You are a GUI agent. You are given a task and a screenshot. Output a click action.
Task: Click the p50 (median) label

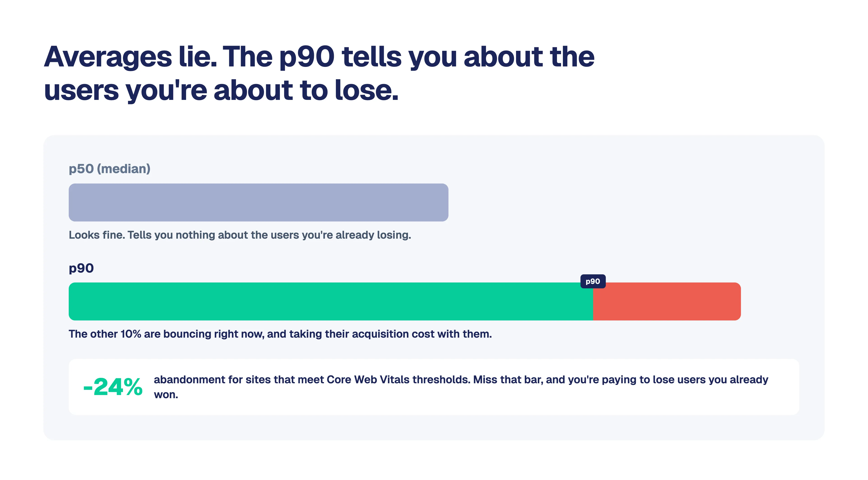click(109, 169)
